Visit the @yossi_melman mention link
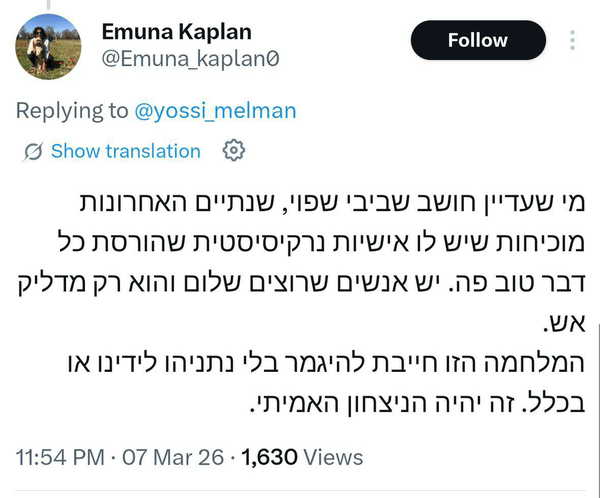Screen dimensions: 600x498 click(x=215, y=110)
